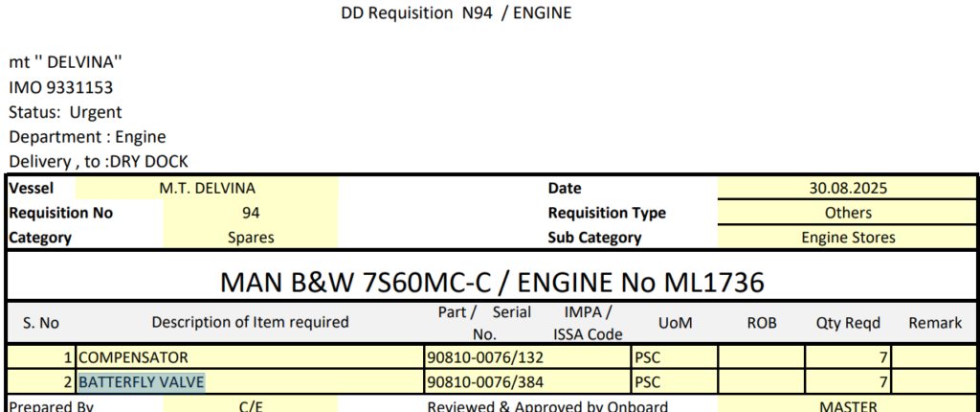Image resolution: width=980 pixels, height=412 pixels.
Task: Click the DD Requisition N94 / ENGINE title
Action: point(457,13)
